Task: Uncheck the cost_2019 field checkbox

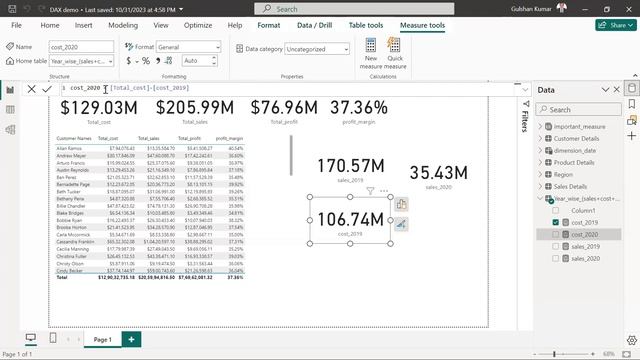Action: 556,222
